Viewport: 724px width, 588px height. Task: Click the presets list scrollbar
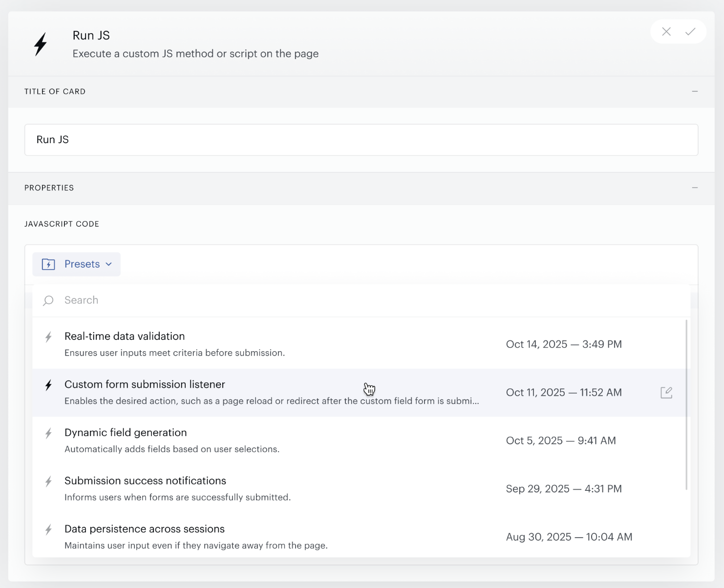coord(686,405)
